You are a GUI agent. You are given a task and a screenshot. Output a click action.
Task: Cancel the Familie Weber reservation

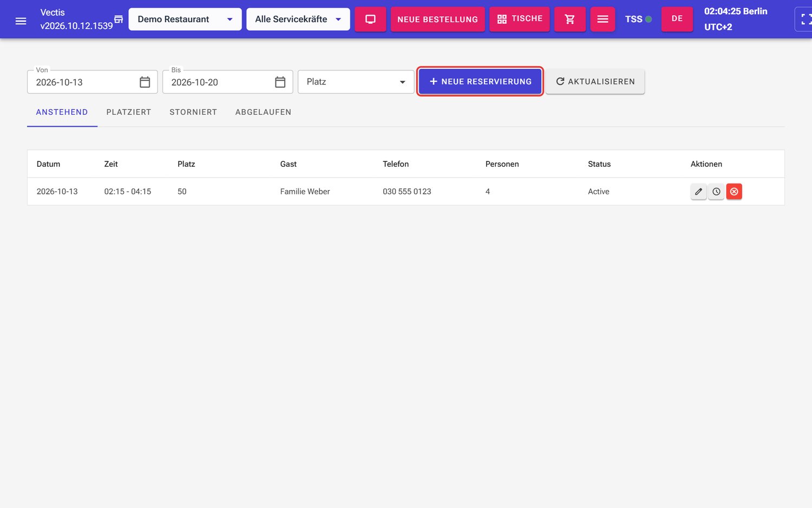pos(734,192)
